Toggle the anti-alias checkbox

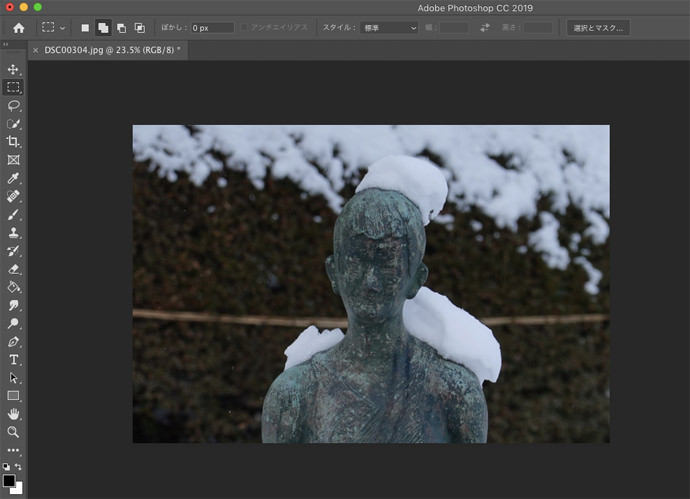click(244, 27)
